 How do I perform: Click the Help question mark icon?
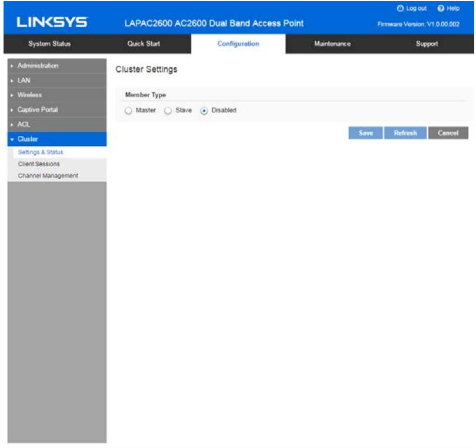(441, 8)
